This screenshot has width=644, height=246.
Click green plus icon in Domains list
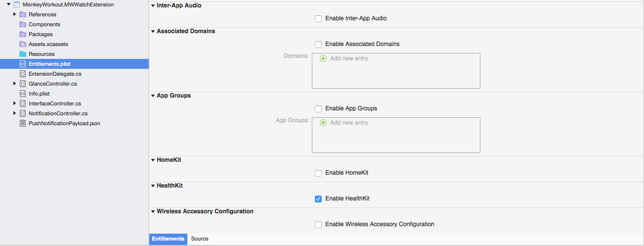tap(323, 58)
